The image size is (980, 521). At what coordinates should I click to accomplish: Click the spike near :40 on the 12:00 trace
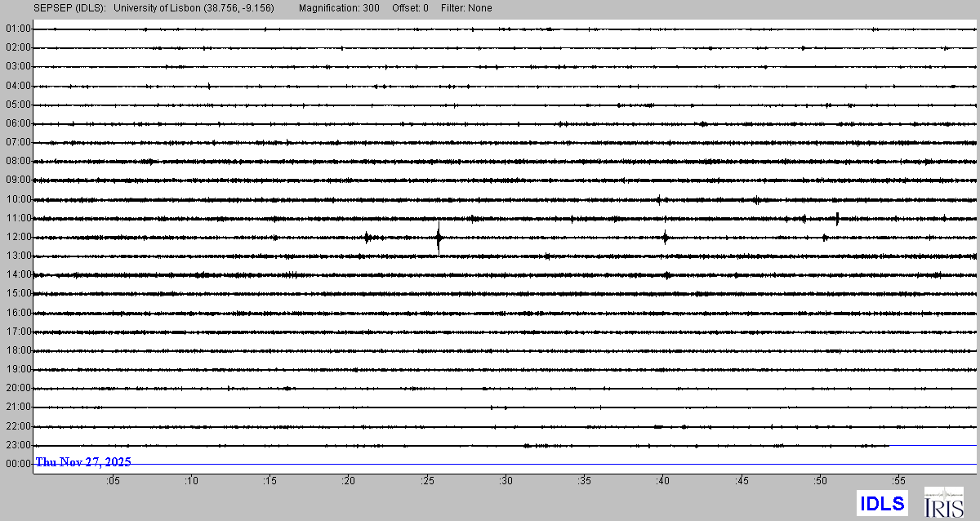pyautogui.click(x=665, y=238)
